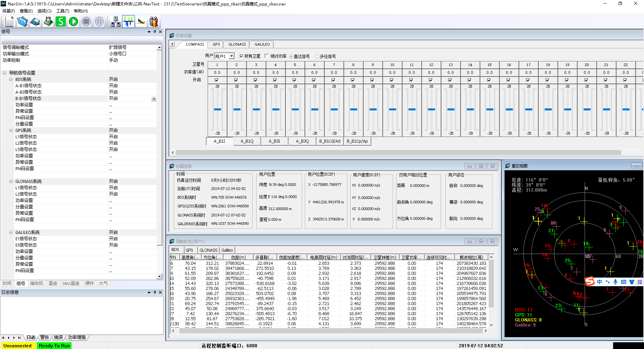Click satellite 1 power slider handle

click(x=217, y=109)
